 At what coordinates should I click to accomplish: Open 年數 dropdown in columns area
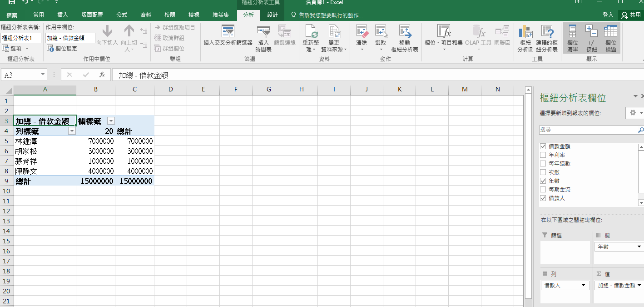tap(639, 247)
